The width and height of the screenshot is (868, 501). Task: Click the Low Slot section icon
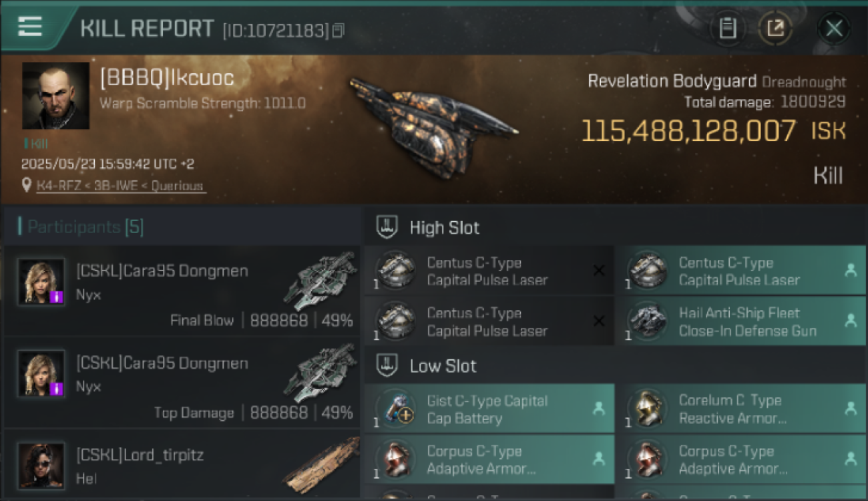tap(387, 365)
